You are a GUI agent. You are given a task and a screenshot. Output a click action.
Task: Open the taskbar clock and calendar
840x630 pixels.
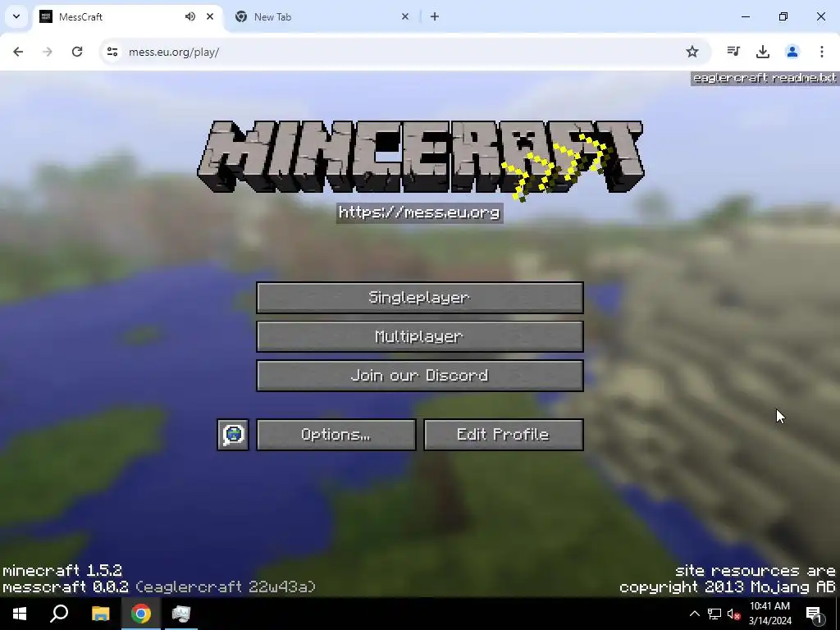769,614
